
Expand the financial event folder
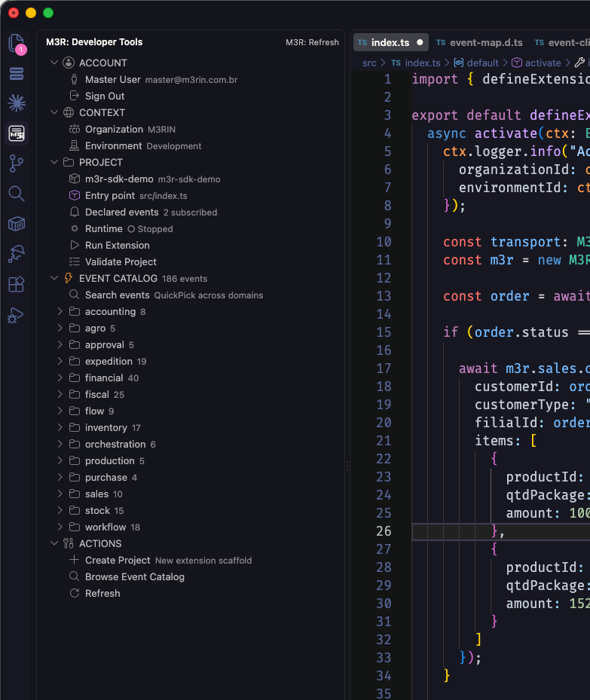(x=60, y=378)
